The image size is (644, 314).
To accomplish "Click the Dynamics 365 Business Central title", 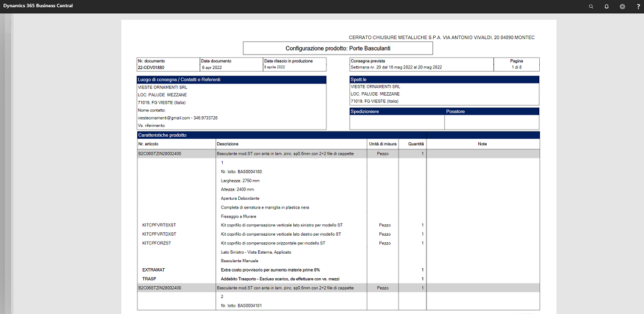I will [38, 6].
